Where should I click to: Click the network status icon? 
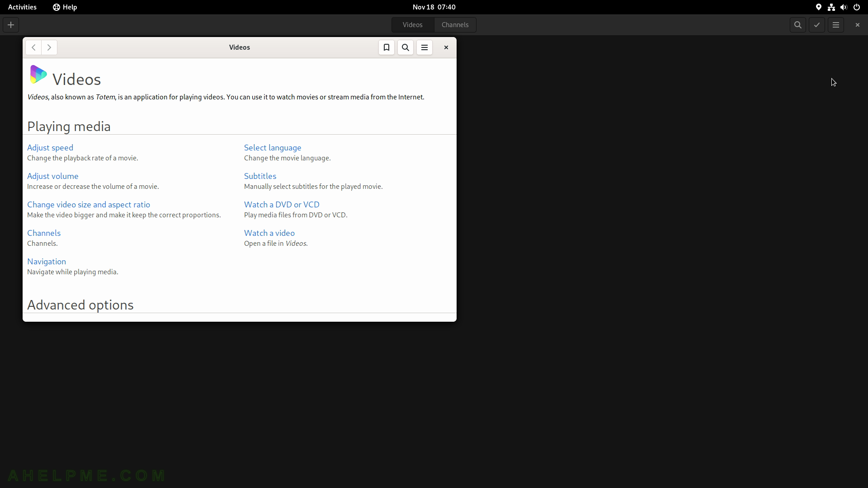pos(831,7)
